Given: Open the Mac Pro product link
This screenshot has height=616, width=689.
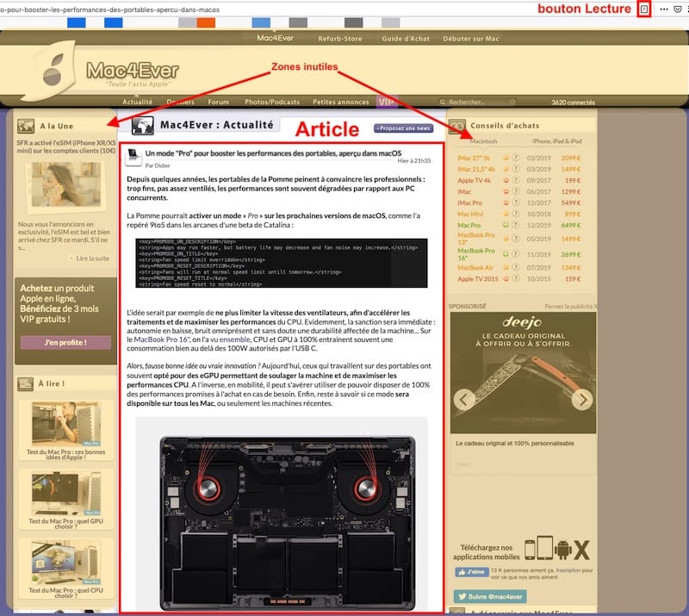Looking at the screenshot, I should 469,225.
